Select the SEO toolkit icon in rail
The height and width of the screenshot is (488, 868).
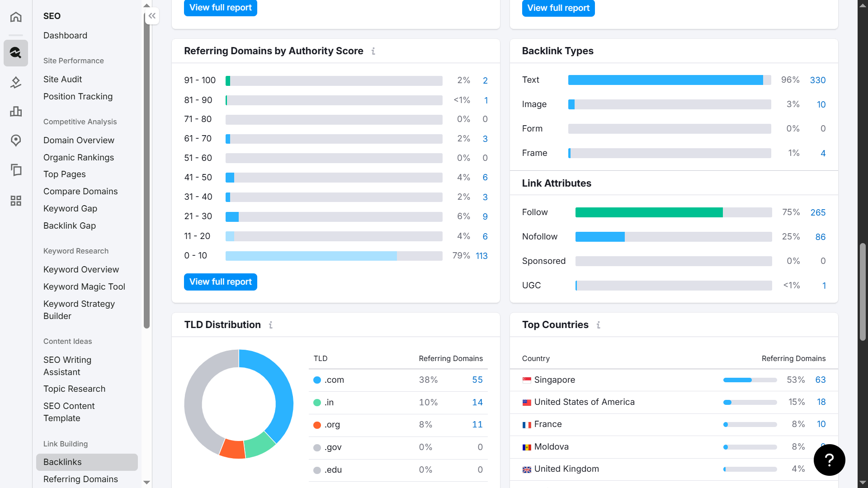tap(16, 53)
